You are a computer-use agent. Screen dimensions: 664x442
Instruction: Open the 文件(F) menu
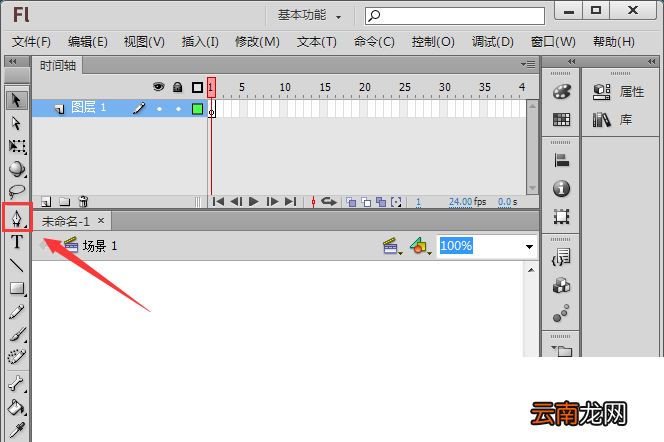[x=31, y=42]
